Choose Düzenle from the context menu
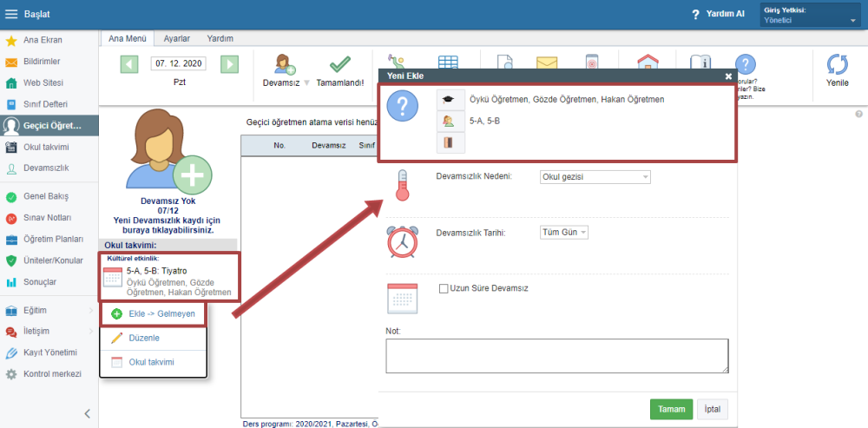Image resolution: width=868 pixels, height=428 pixels. (153, 338)
